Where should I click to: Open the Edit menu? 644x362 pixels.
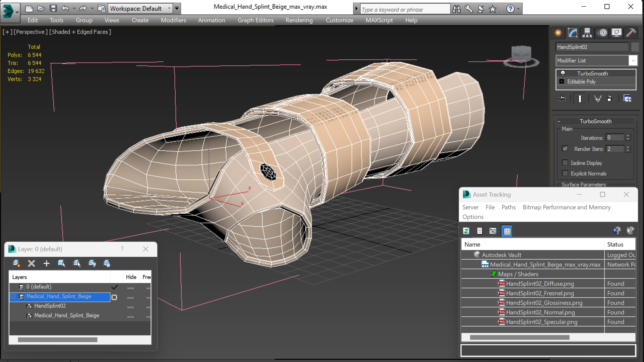click(x=33, y=20)
